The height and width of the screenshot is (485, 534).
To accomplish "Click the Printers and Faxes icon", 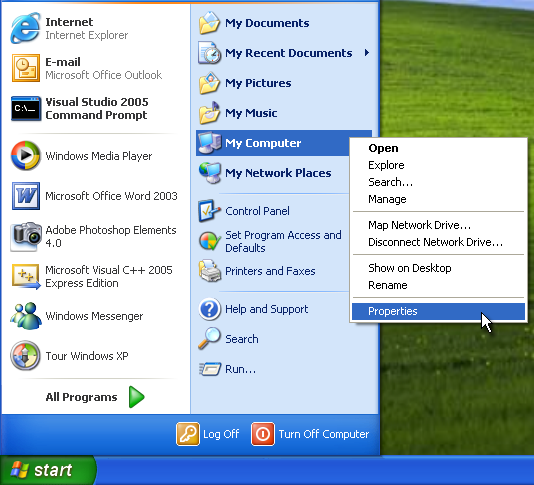I will coord(209,271).
